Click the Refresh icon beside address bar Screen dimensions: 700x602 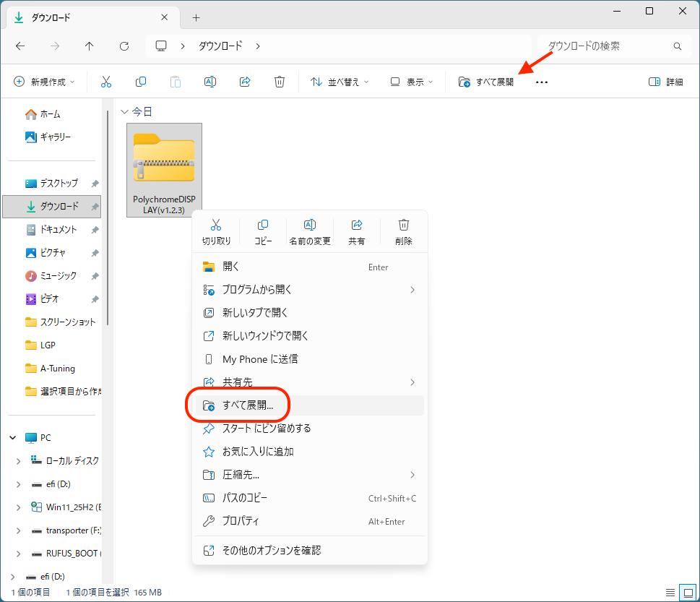(124, 46)
